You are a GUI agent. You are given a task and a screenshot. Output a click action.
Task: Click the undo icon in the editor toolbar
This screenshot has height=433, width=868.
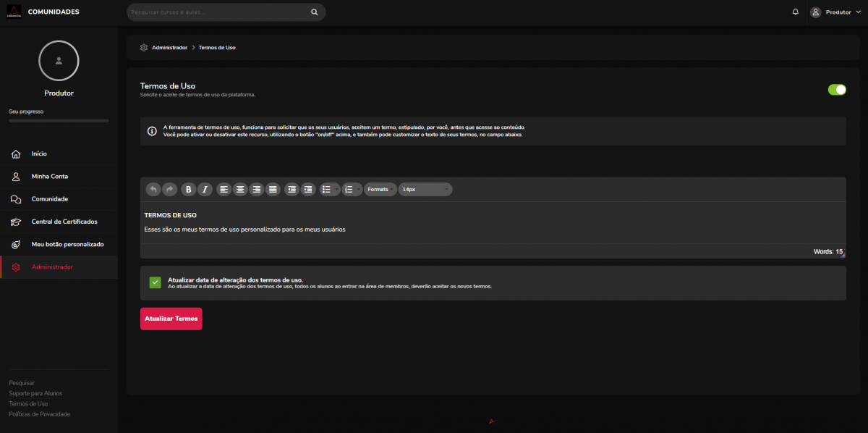point(153,189)
